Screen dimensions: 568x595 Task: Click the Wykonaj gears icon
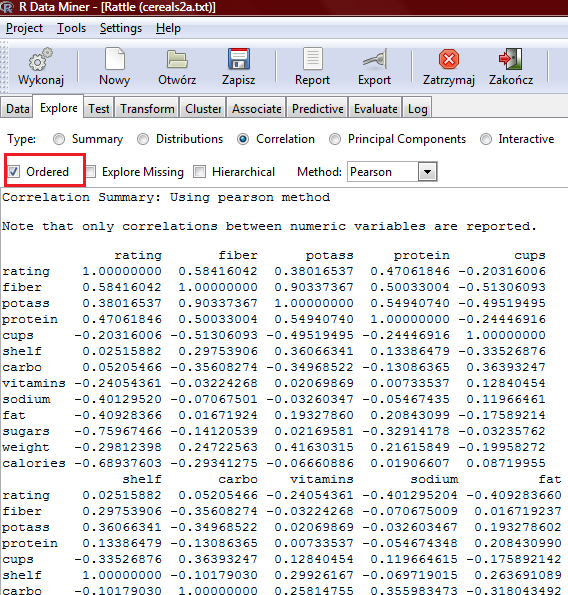point(41,59)
